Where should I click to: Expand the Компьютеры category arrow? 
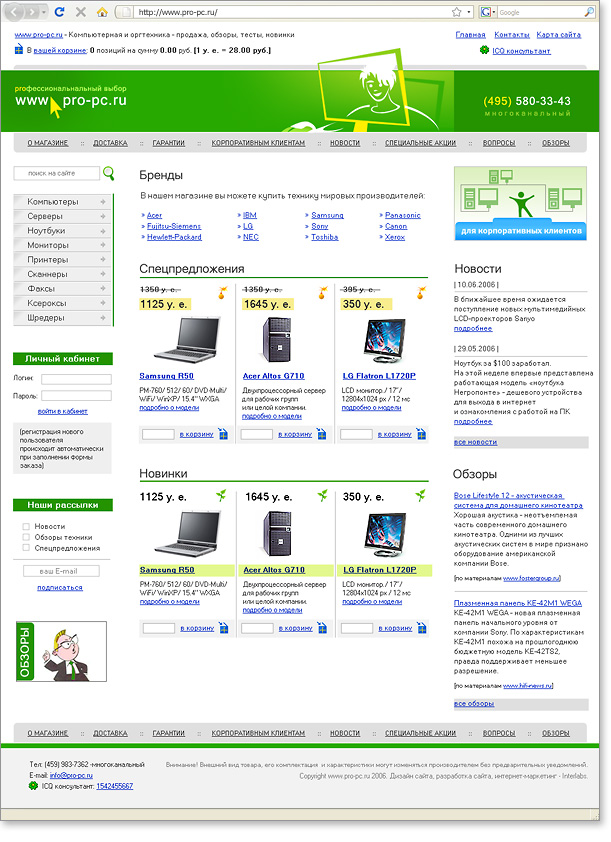point(103,201)
